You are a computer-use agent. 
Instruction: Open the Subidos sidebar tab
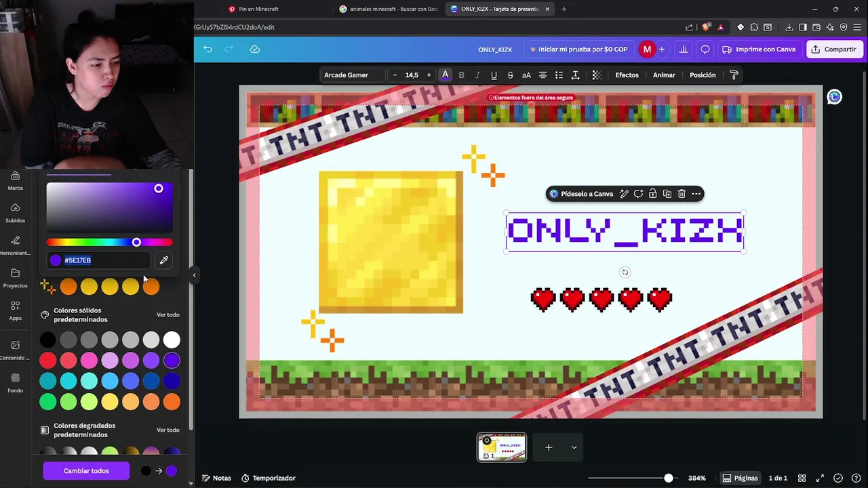coord(15,213)
